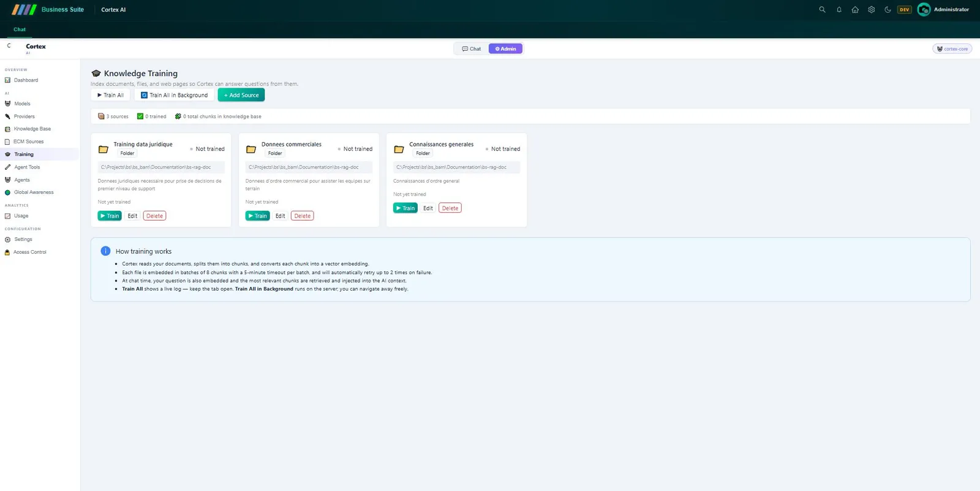Train the Donnees commerciales source

pos(257,216)
